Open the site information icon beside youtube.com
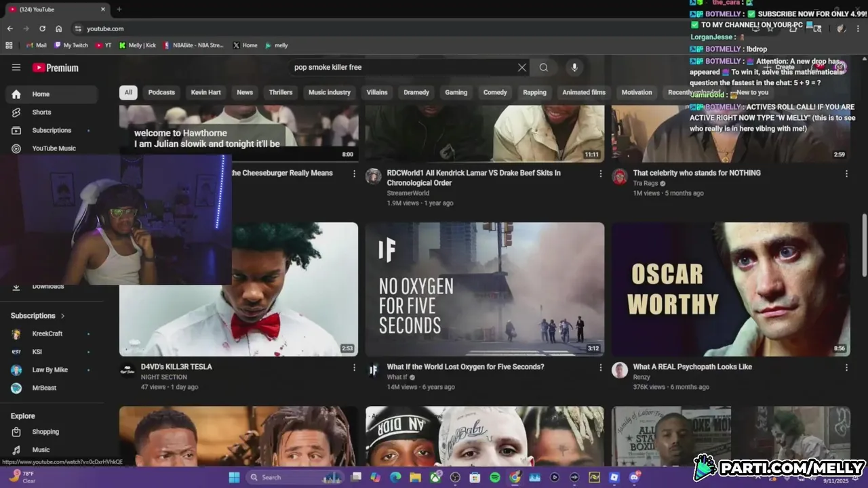 coord(78,28)
